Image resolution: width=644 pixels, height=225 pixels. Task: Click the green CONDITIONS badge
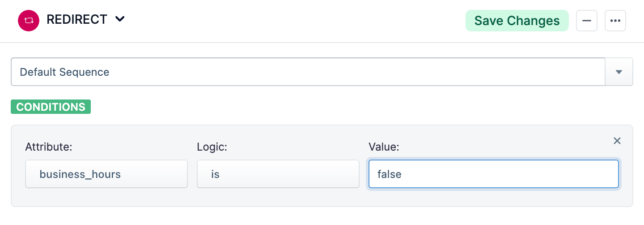pos(51,107)
